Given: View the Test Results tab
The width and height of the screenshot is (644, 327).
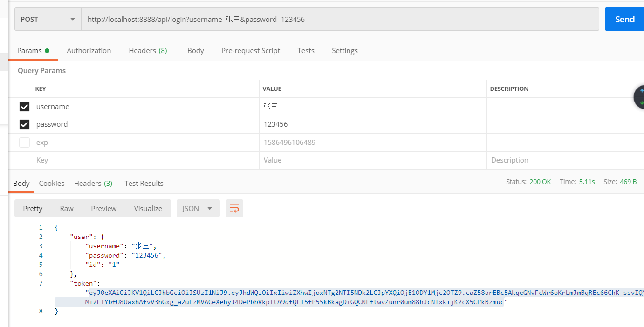Looking at the screenshot, I should [144, 183].
